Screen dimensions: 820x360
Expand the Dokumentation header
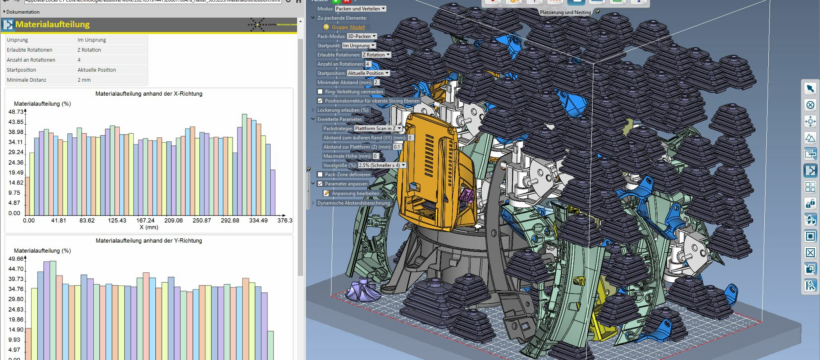click(22, 12)
